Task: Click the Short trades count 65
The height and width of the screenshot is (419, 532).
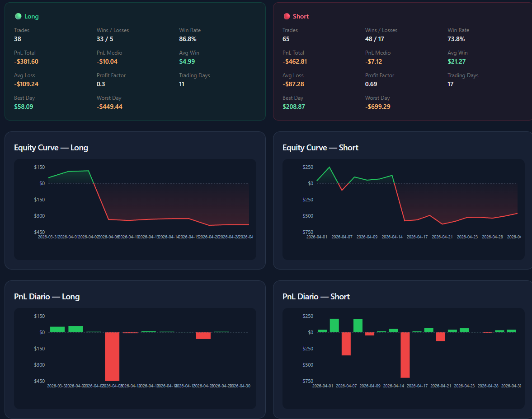Action: pos(286,39)
